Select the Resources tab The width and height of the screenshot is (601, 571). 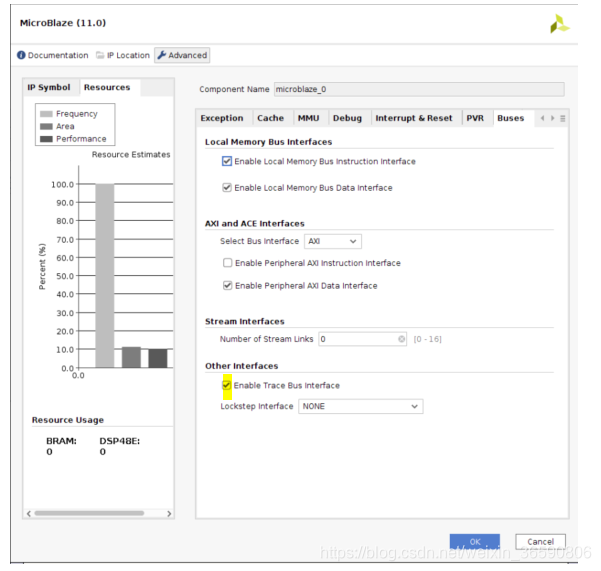107,87
